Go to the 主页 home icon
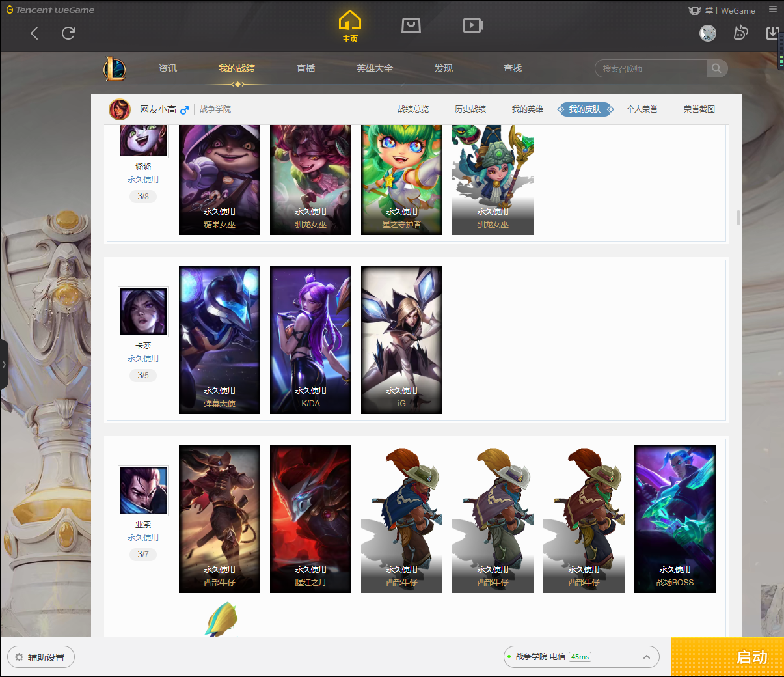This screenshot has width=784, height=677. [350, 26]
